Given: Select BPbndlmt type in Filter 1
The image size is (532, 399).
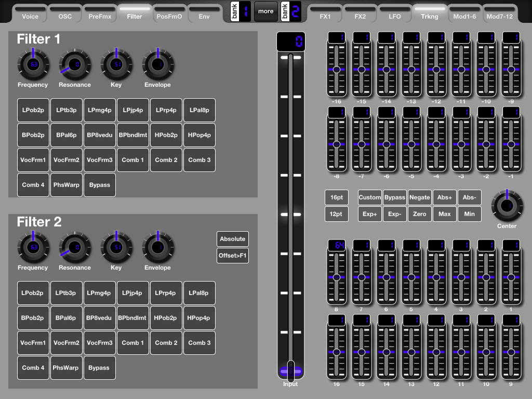Looking at the screenshot, I should (133, 135).
